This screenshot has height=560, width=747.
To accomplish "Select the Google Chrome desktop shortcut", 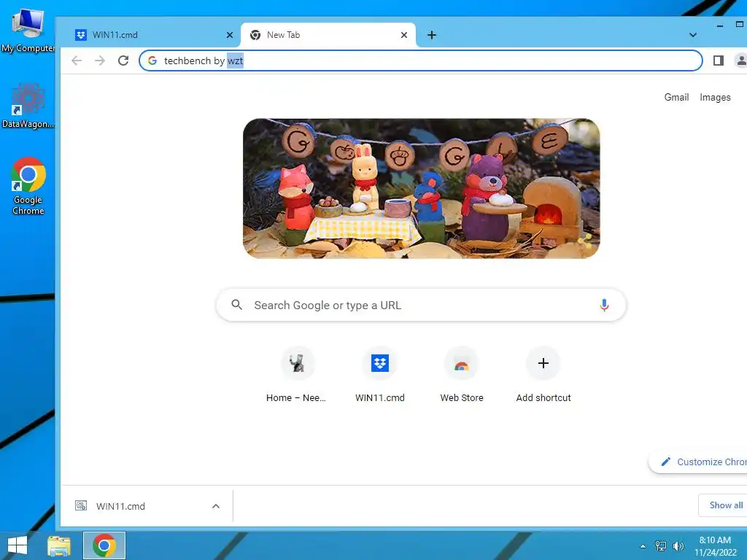I will 28,186.
